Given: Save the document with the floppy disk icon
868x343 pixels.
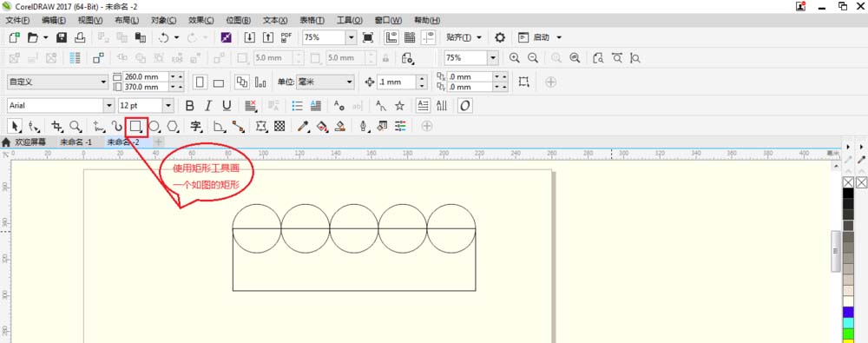Looking at the screenshot, I should [x=62, y=37].
